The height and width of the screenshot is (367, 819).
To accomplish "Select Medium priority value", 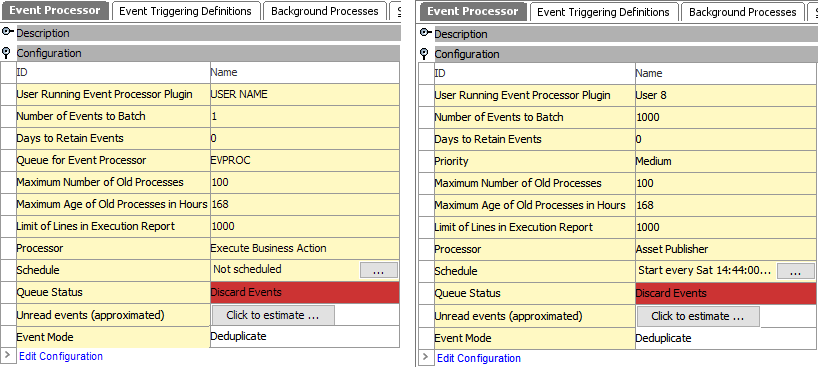I will [x=653, y=161].
